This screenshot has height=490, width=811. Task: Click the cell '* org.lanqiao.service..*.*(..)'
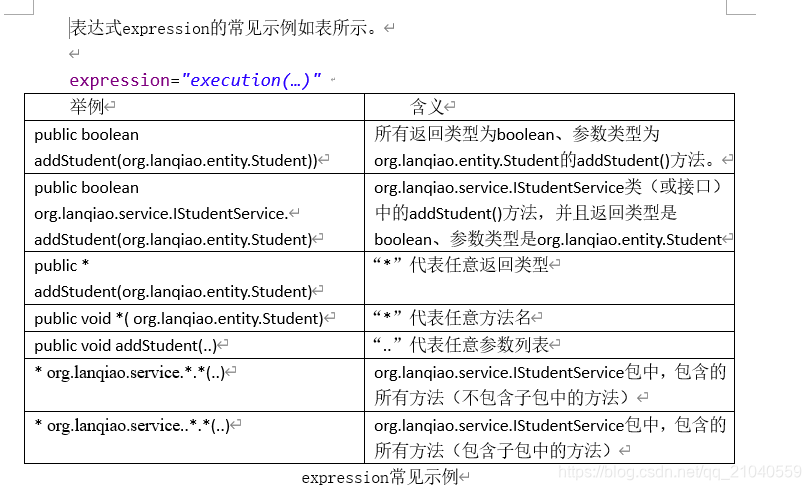coord(132,425)
